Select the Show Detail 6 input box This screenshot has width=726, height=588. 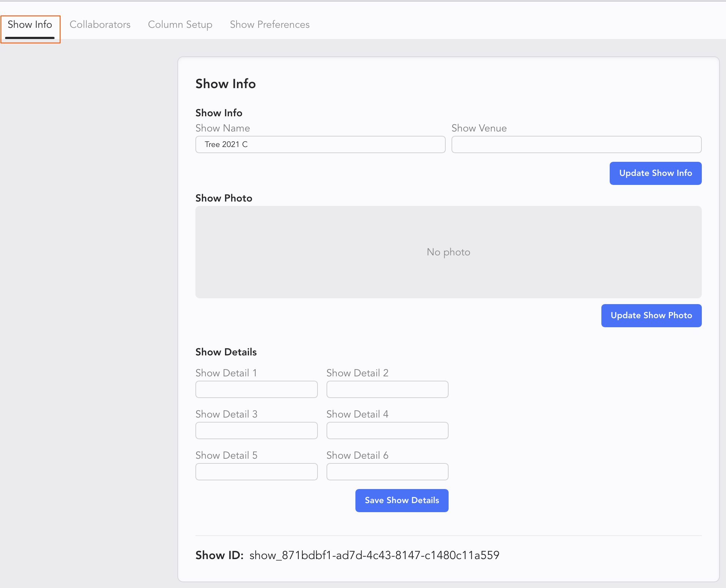point(387,472)
